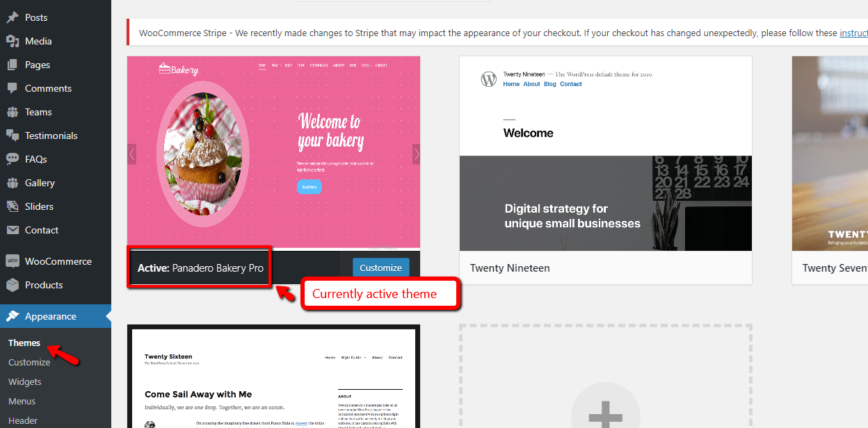Viewport: 868px width, 428px height.
Task: Open the Header submenu item
Action: pyautogui.click(x=23, y=420)
